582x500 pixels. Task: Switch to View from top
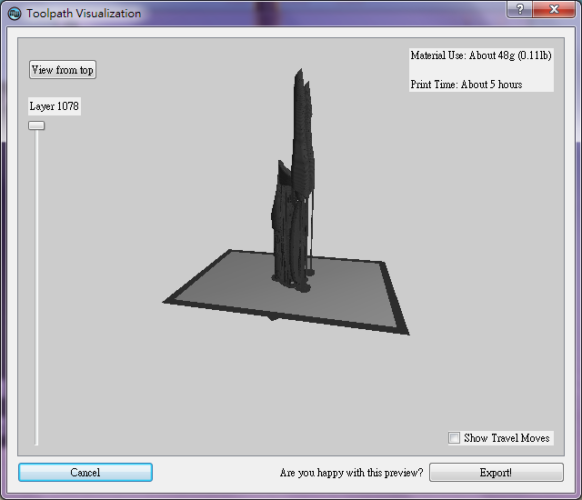[62, 70]
